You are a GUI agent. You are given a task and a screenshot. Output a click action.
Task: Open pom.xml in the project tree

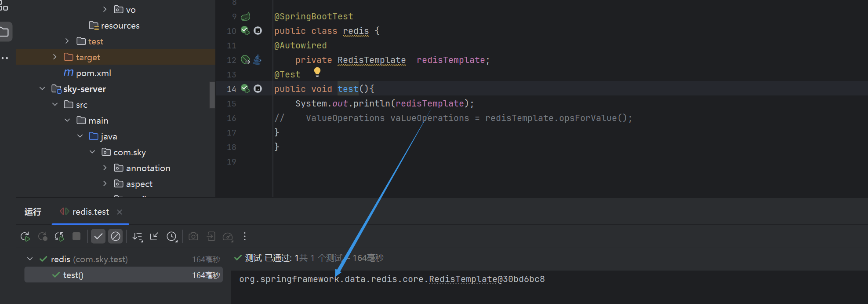93,73
